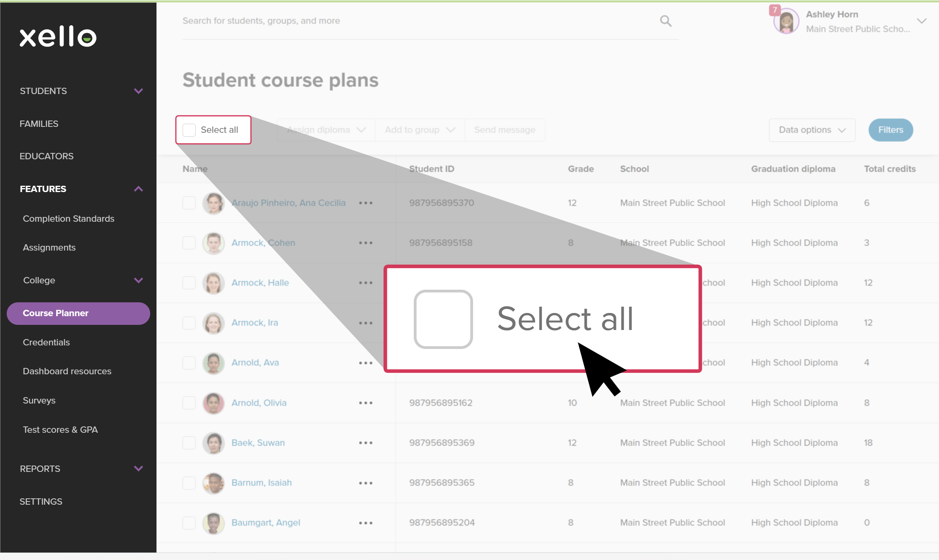Tick the checkbox beside Armock, Cohen

pyautogui.click(x=189, y=243)
